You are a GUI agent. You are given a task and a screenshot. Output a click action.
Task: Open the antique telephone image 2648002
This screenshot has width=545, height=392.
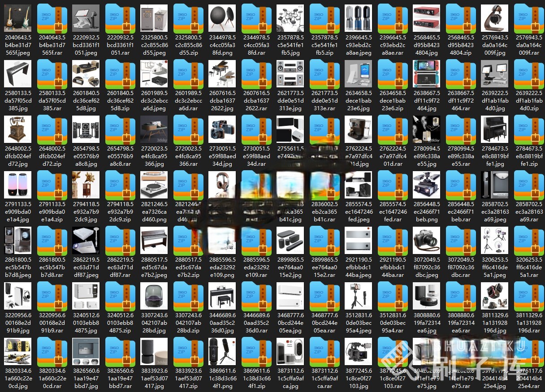(x=18, y=129)
